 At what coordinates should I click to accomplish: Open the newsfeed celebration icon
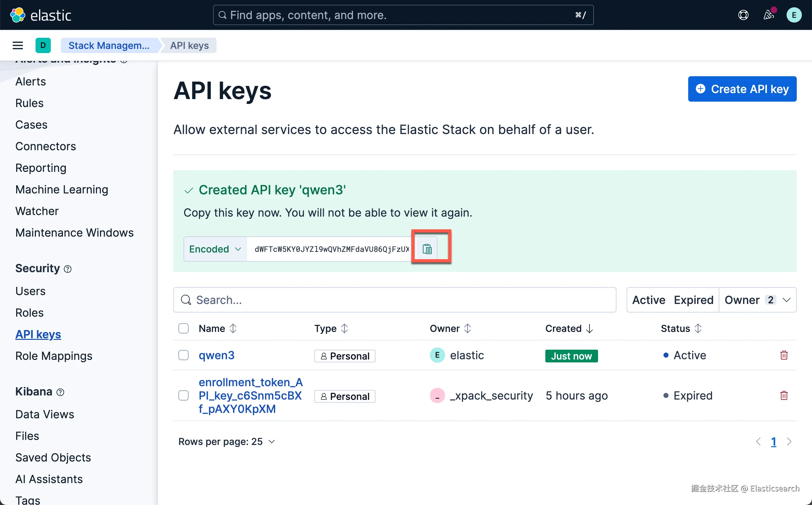click(x=768, y=15)
